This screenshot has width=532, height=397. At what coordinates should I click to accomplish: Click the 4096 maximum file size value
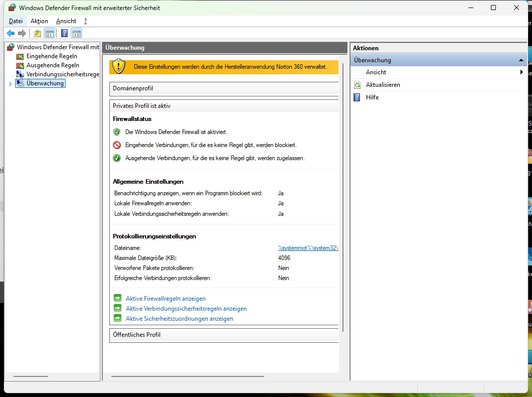[284, 258]
